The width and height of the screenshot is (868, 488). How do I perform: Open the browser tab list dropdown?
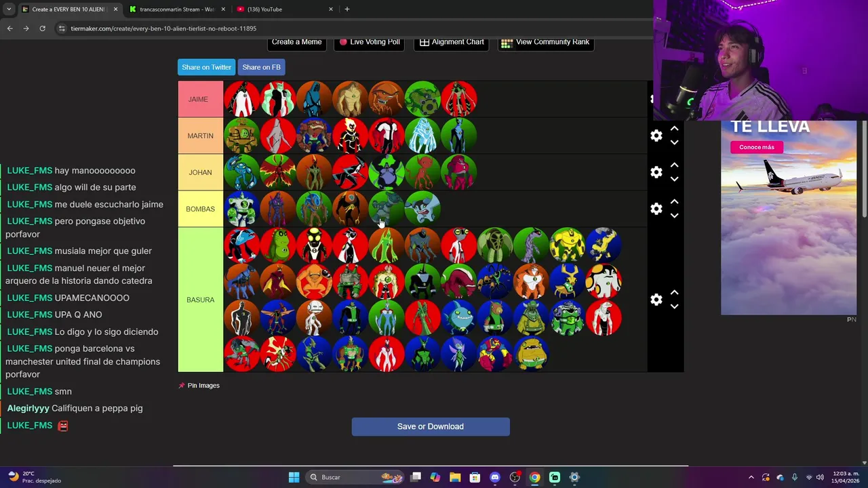9,9
